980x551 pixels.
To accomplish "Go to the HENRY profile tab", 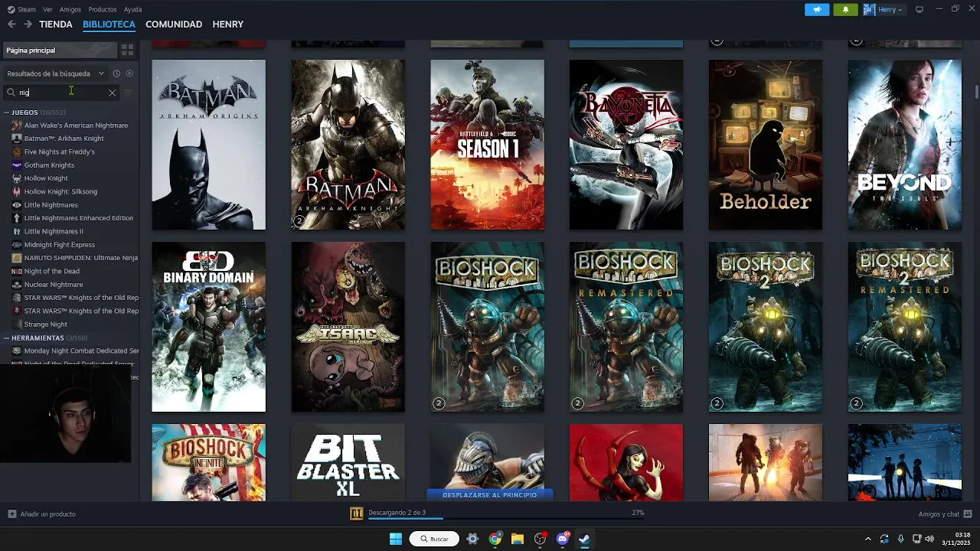I will pyautogui.click(x=228, y=24).
